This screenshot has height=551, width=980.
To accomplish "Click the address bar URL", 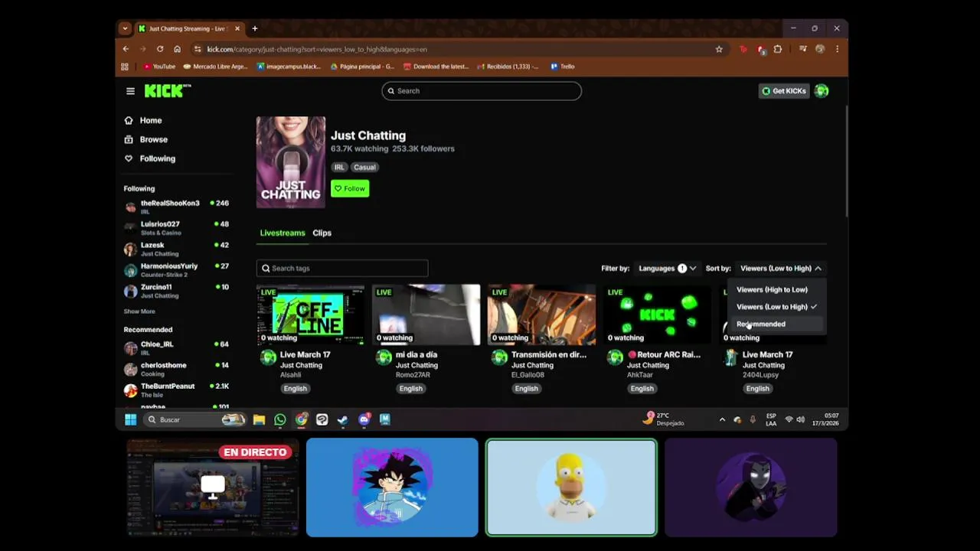I will 317,49.
